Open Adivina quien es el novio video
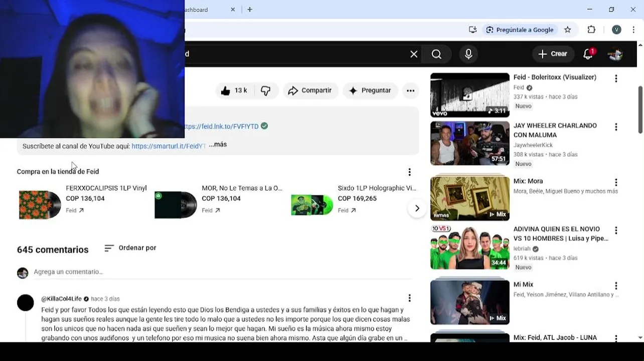 pos(470,247)
